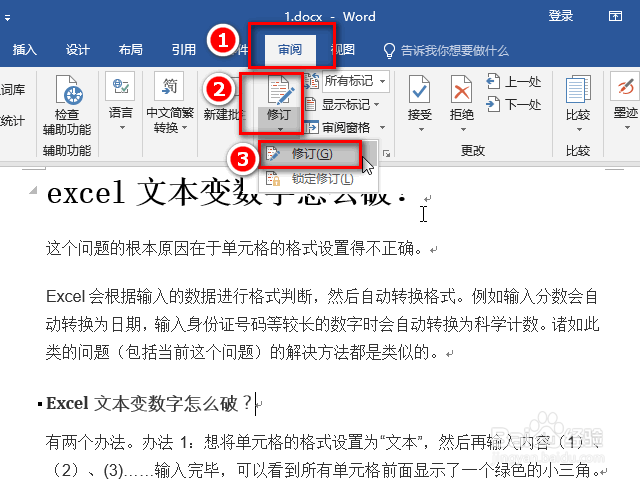Click the lock tracking icon in menu
This screenshot has height=480, width=640.
coord(273,179)
